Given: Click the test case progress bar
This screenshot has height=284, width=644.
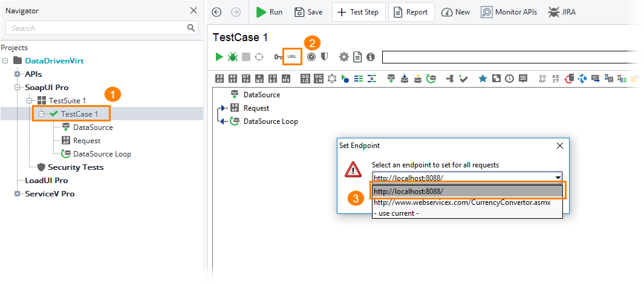Looking at the screenshot, I should (x=513, y=57).
